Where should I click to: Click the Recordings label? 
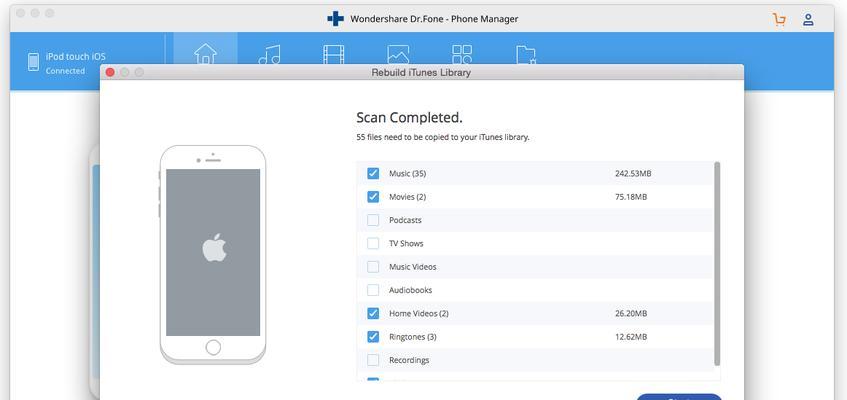409,360
